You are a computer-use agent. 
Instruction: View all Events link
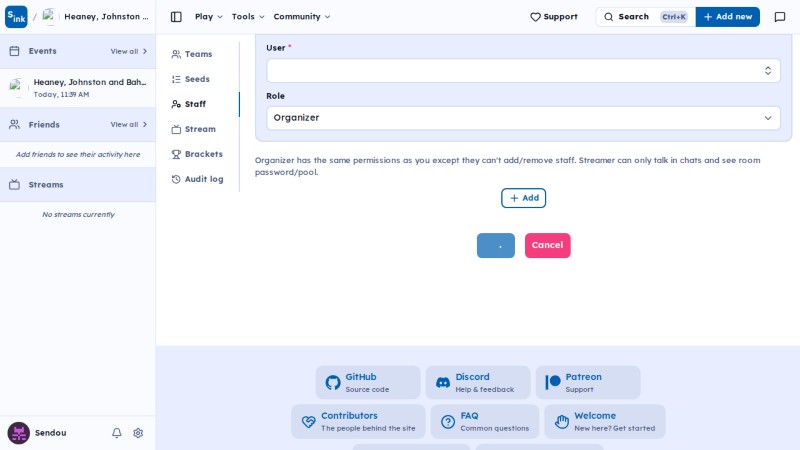click(129, 52)
